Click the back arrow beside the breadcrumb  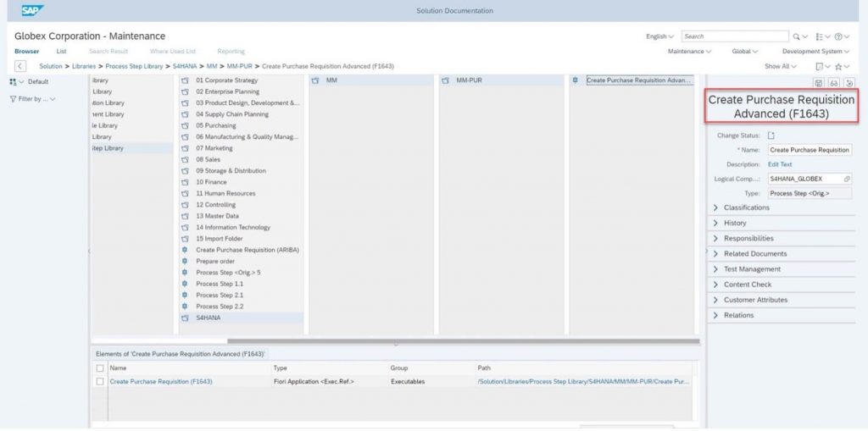pos(20,66)
